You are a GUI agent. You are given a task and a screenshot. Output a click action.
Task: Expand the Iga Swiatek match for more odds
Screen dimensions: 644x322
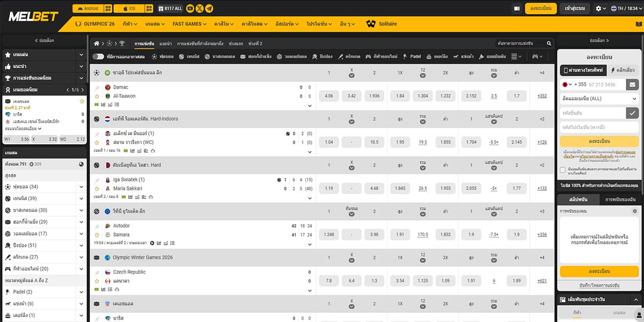point(310,197)
